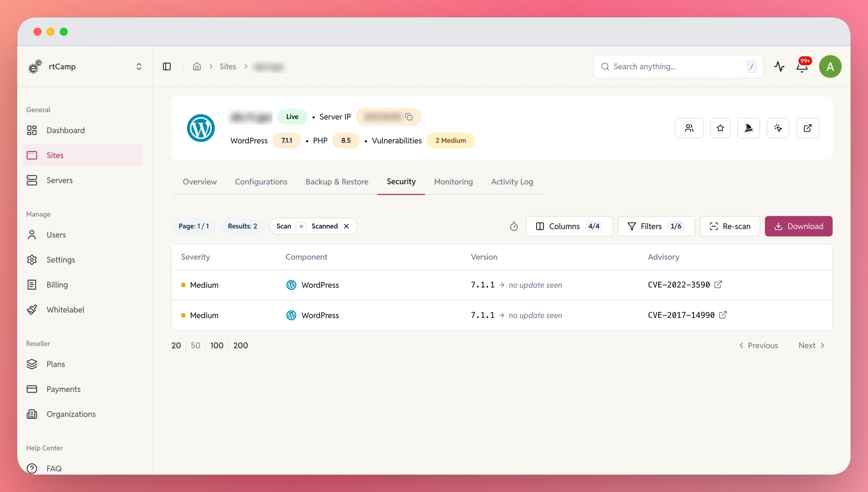Open Payments in the sidebar
The width and height of the screenshot is (868, 492).
pos(83,389)
